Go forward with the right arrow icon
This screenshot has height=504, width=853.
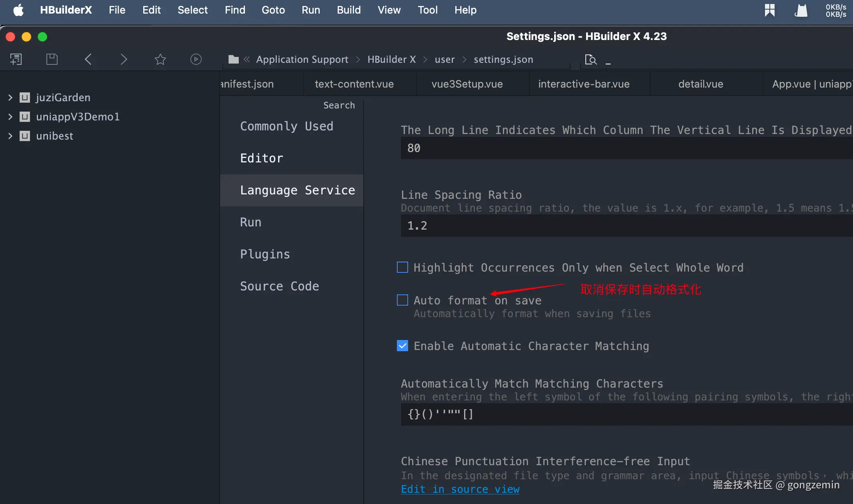[x=124, y=60]
